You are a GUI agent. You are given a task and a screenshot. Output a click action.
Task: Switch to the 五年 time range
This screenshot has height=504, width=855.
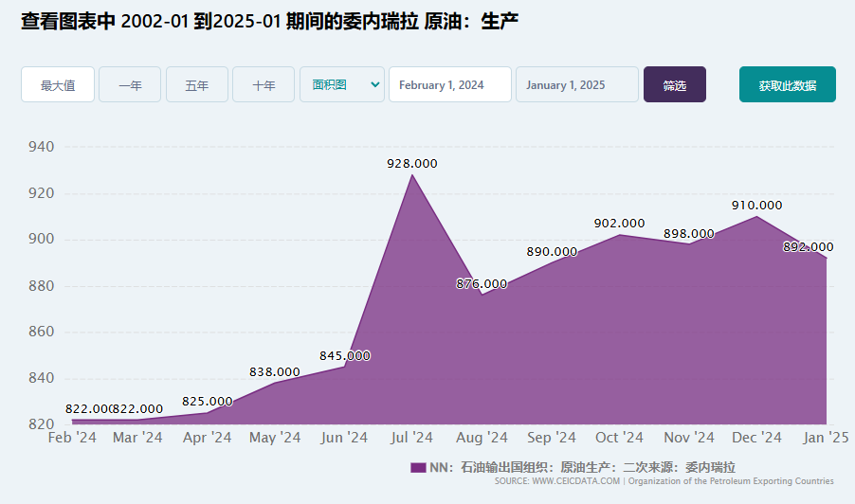pyautogui.click(x=197, y=84)
